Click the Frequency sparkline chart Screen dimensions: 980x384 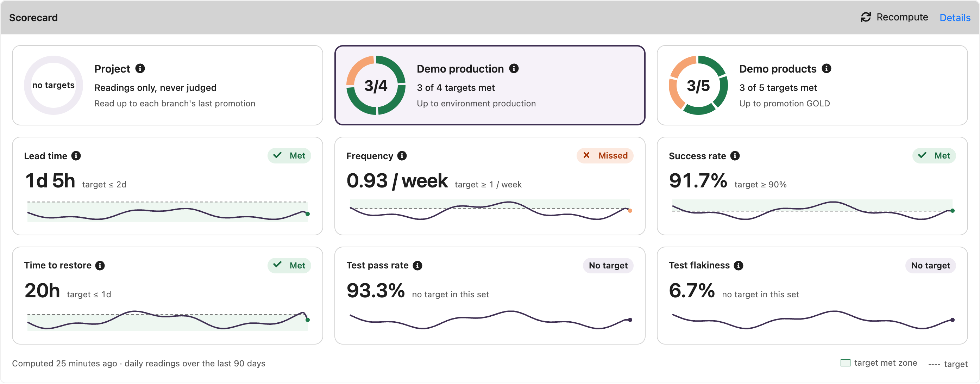pos(490,210)
